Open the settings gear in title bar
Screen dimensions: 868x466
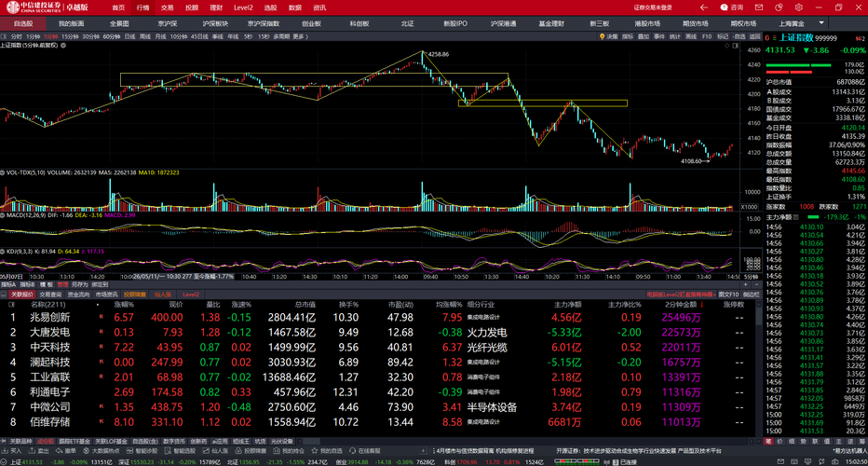pos(799,7)
